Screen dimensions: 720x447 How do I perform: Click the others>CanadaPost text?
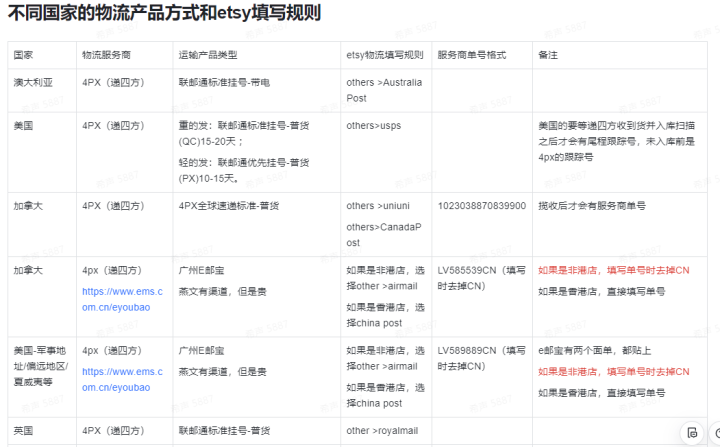click(x=384, y=235)
